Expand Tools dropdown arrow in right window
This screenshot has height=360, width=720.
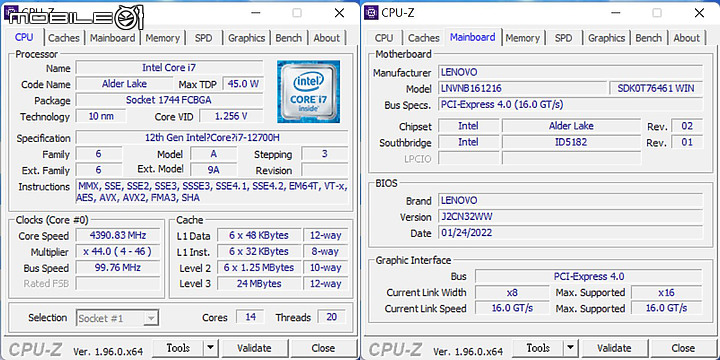[570, 348]
